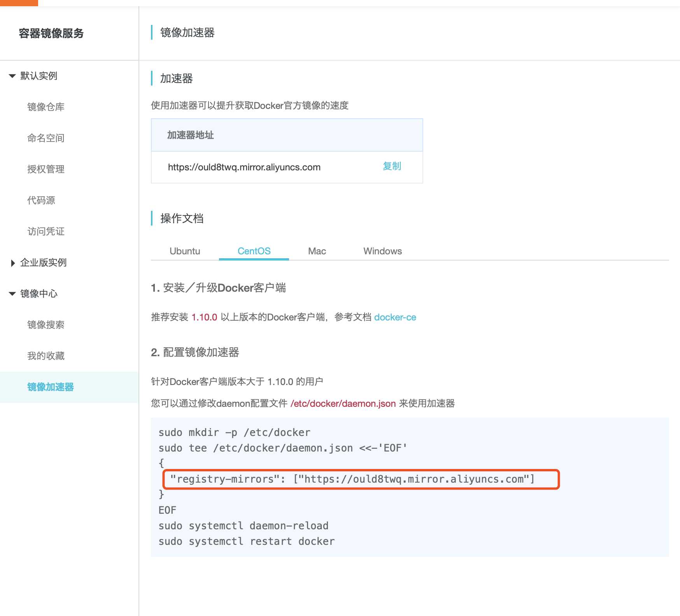The image size is (680, 616).
Task: Click the sudo tee daemon.json command line
Action: click(283, 448)
